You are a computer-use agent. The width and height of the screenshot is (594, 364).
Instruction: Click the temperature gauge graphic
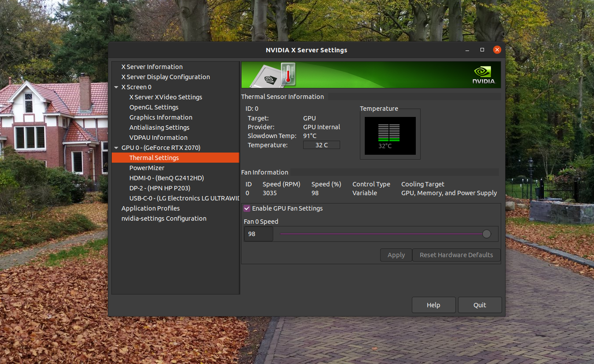click(x=390, y=136)
